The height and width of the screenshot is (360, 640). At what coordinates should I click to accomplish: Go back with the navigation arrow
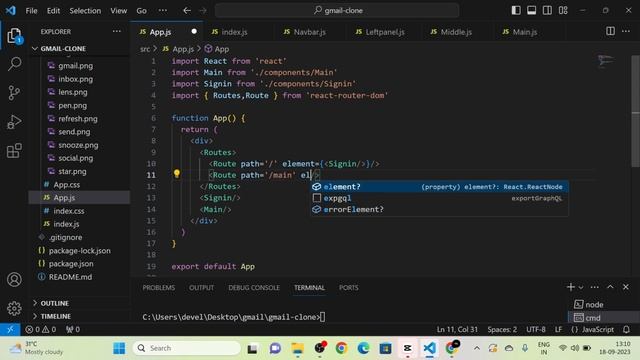click(187, 11)
